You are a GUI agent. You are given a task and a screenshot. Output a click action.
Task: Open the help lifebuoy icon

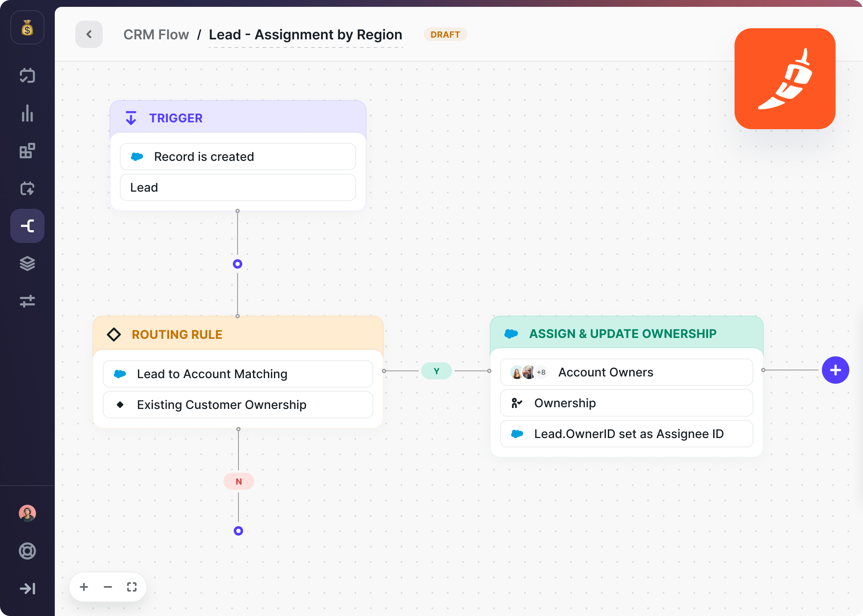(x=27, y=551)
